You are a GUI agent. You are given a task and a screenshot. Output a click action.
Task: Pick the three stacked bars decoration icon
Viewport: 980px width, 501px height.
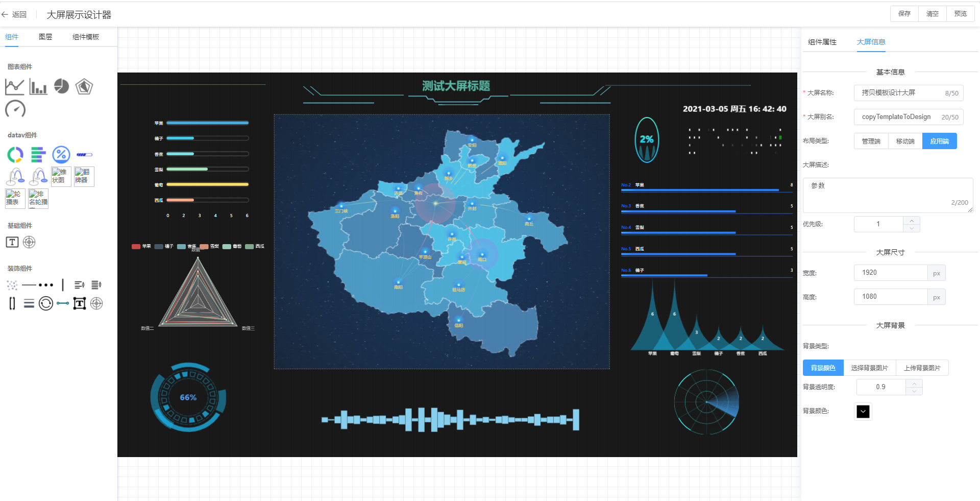[x=29, y=304]
